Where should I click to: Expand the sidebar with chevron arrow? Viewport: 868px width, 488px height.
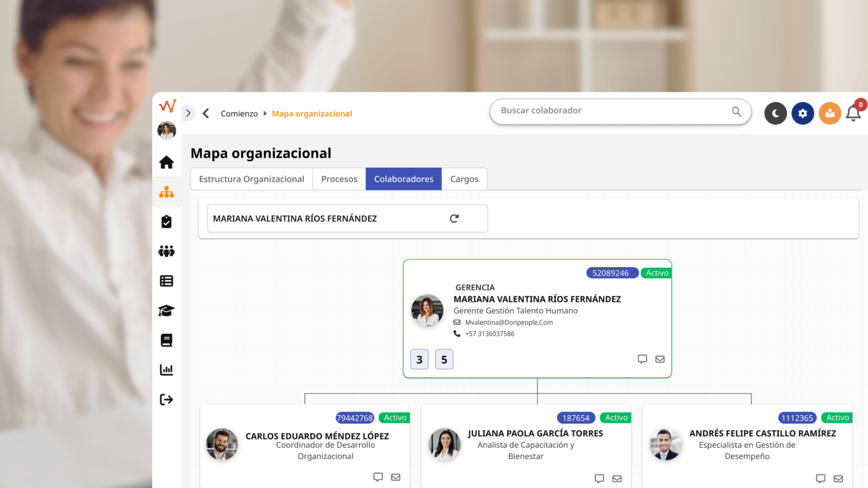189,113
